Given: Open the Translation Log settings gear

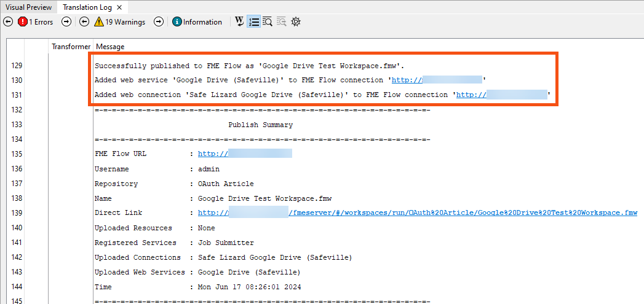Looking at the screenshot, I should (296, 21).
